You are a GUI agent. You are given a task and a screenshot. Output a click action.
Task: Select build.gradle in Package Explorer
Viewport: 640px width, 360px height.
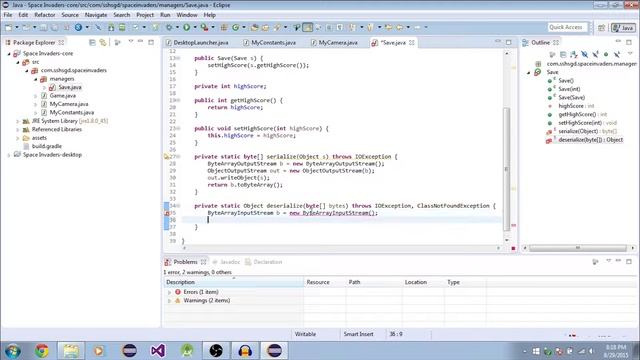coord(47,146)
